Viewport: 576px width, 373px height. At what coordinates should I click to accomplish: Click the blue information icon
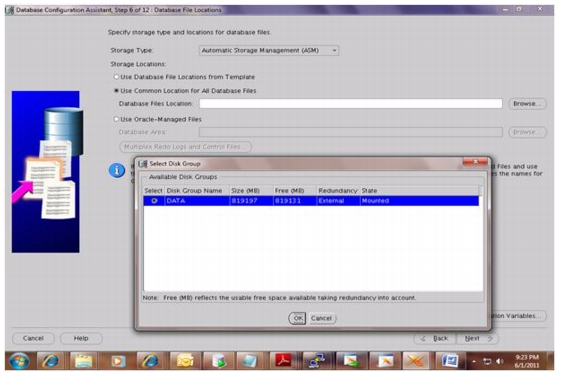point(117,171)
